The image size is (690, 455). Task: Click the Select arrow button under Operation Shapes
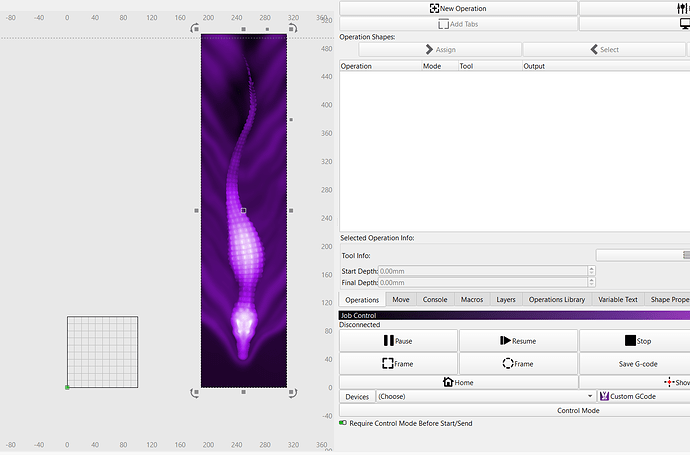(604, 49)
